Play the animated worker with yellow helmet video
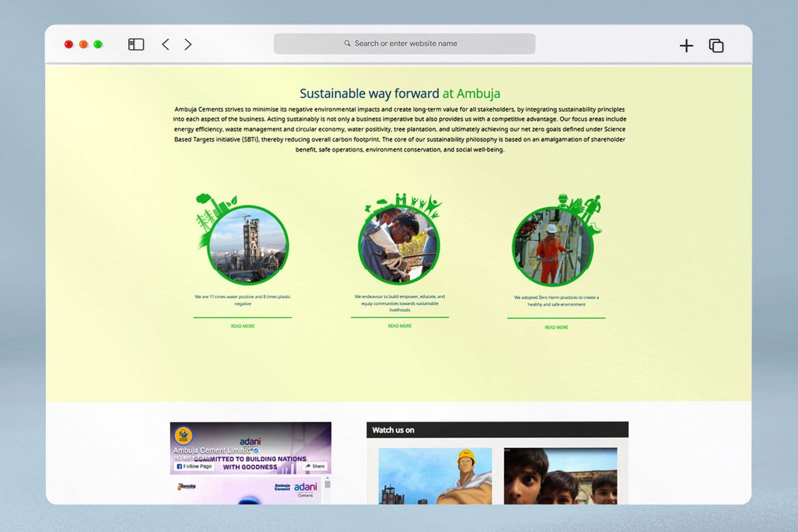Screen dimensions: 798x532 435,476
